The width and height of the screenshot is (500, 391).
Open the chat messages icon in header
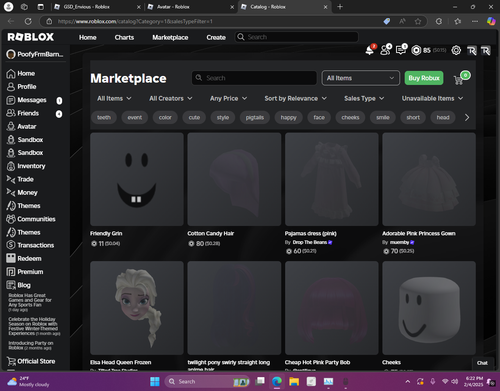coord(401,50)
